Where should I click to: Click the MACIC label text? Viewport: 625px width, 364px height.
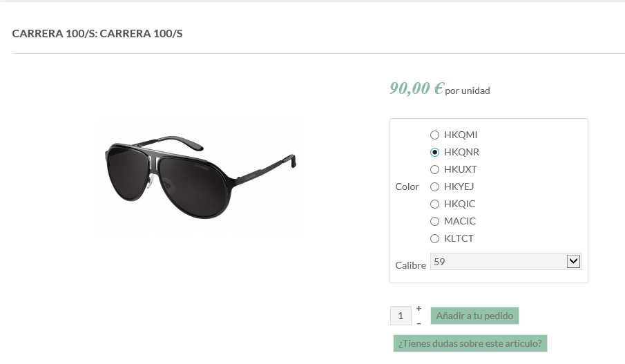click(460, 222)
